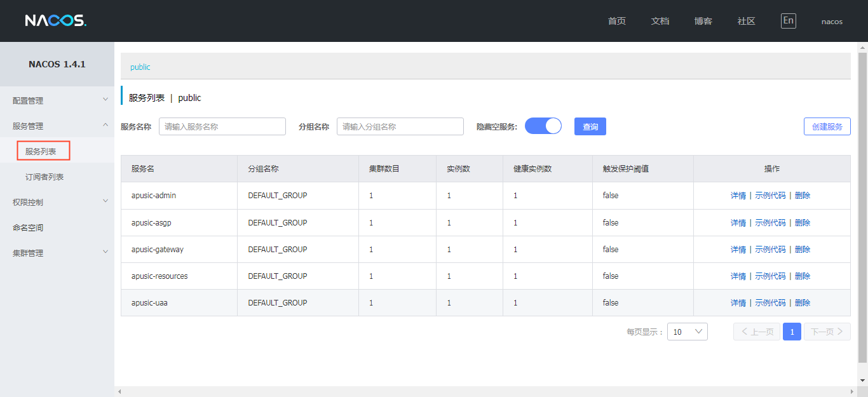Viewport: 868px width, 397px height.
Task: Click the 触发保护阈值 column header
Action: point(643,169)
